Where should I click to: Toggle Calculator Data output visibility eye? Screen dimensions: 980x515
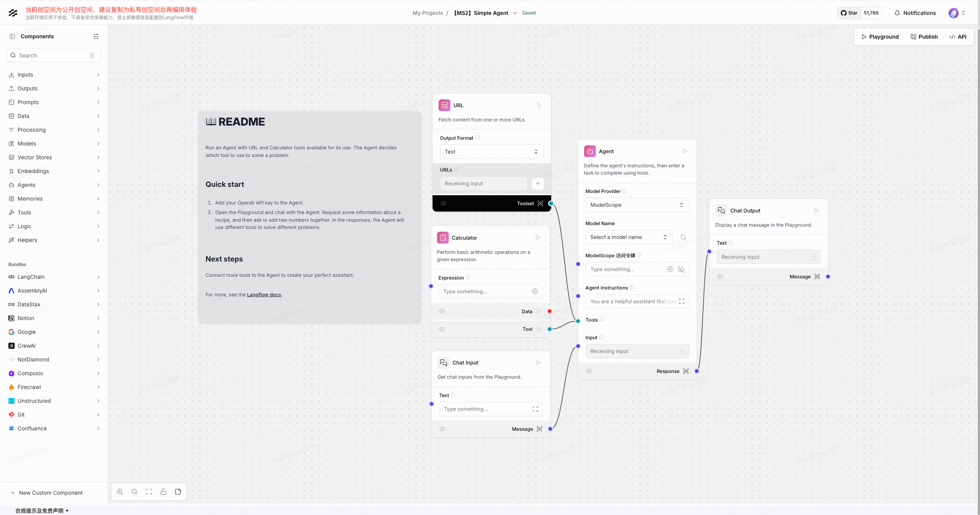(x=442, y=311)
